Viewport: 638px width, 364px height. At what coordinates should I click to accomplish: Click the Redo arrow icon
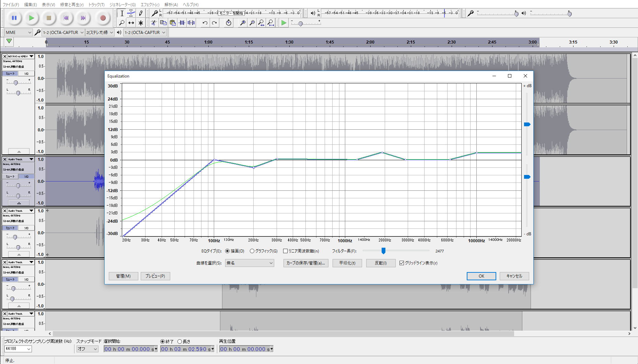(x=214, y=23)
